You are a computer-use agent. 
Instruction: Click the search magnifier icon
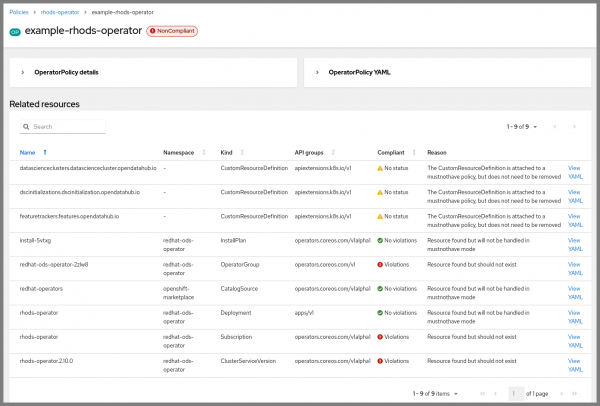pos(25,127)
